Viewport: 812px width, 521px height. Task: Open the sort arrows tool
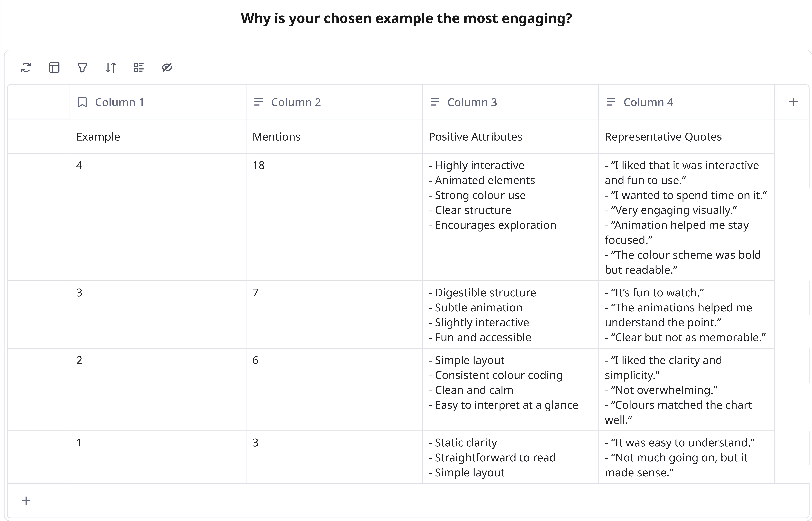click(111, 68)
